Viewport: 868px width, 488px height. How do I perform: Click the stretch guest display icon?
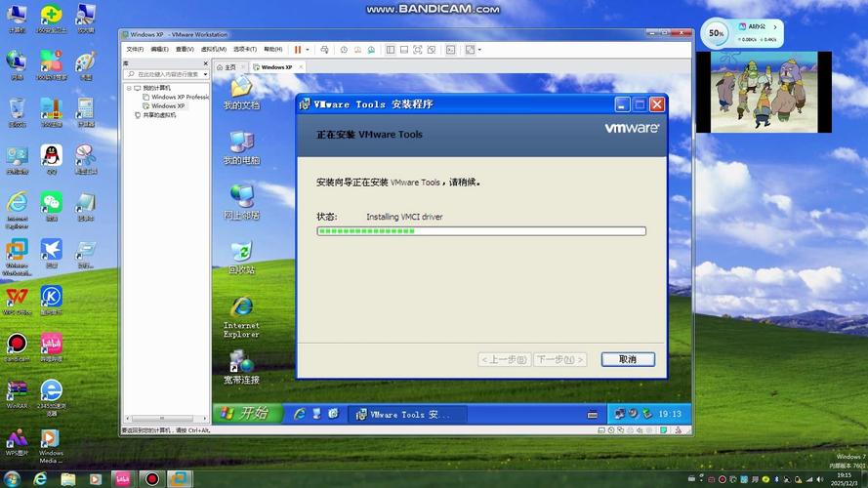pos(470,50)
